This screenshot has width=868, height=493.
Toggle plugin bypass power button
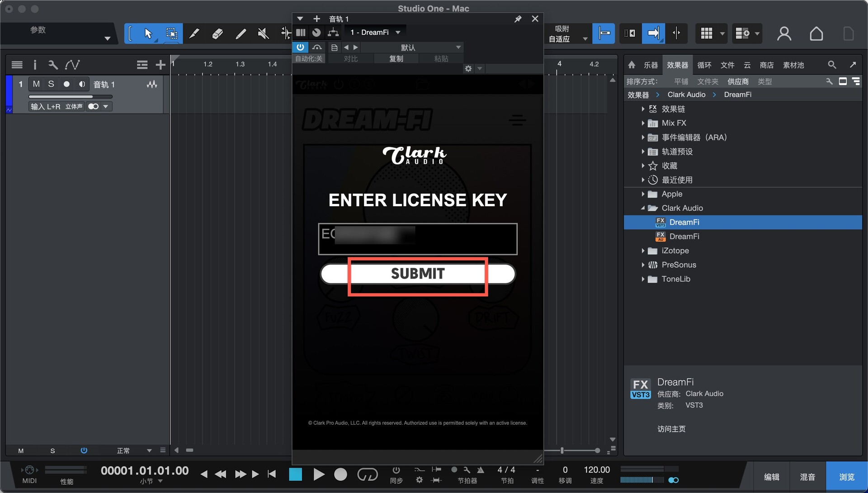(300, 47)
